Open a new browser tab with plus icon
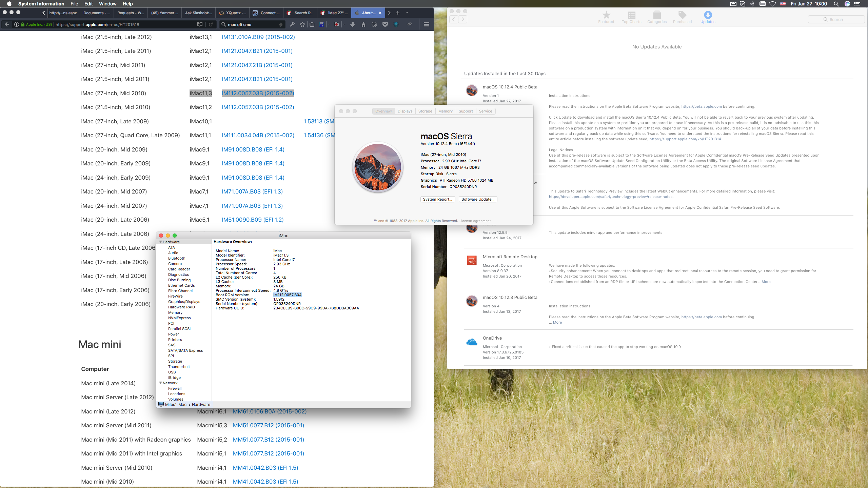868x488 pixels. point(398,13)
